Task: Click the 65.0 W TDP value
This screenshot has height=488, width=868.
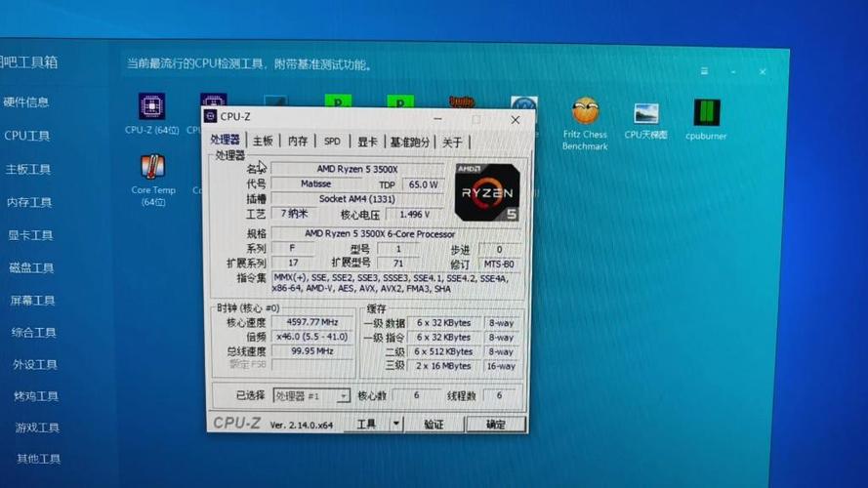Action: (424, 184)
